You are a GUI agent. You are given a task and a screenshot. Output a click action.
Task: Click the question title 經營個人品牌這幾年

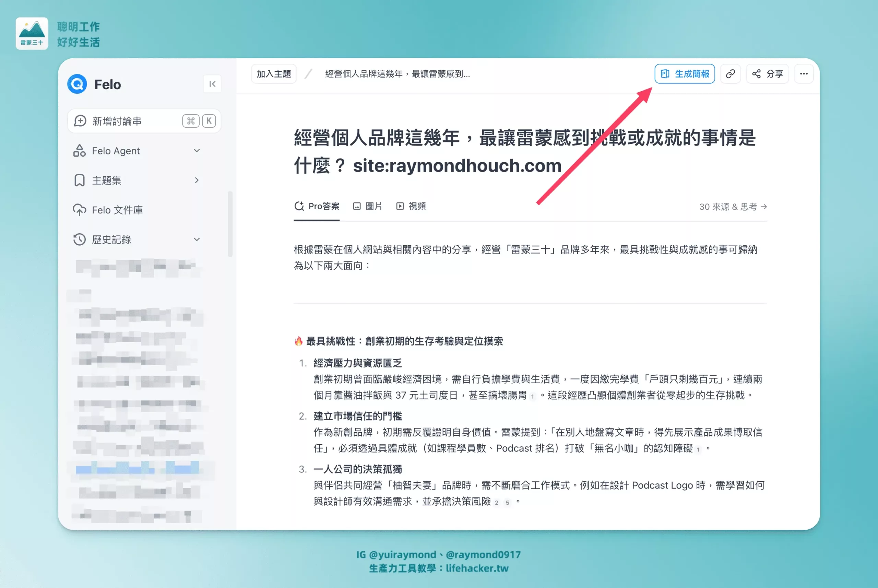coord(524,151)
